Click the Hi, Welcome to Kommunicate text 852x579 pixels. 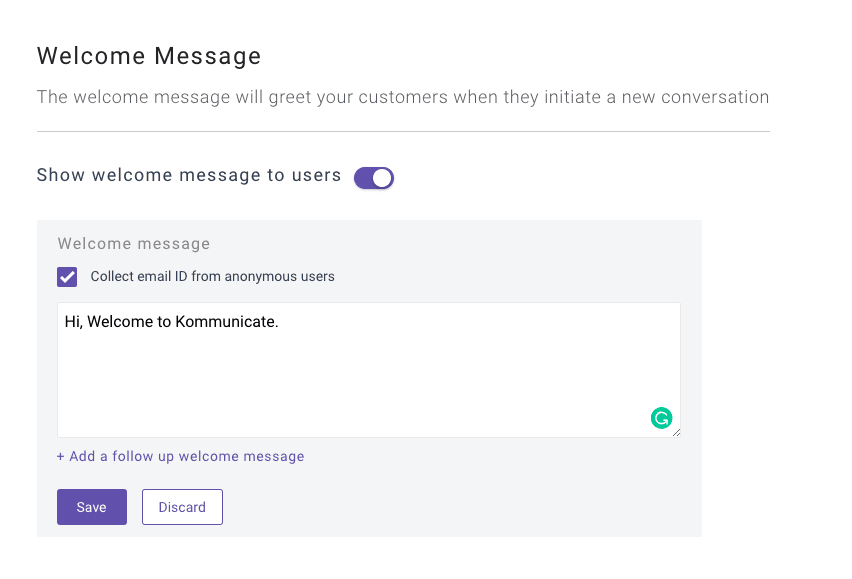(171, 322)
